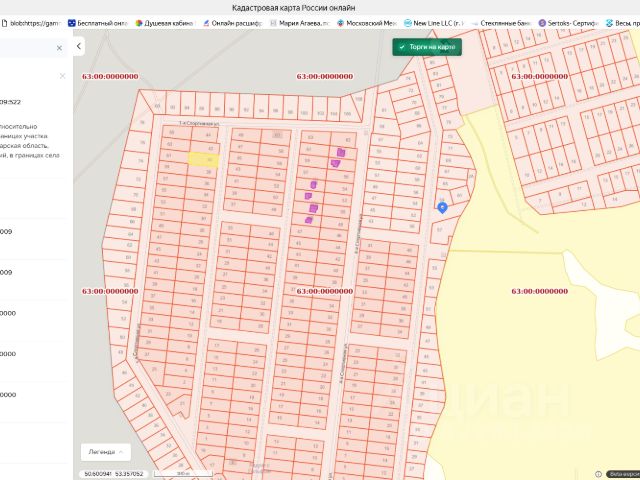This screenshot has width=640, height=480.
Task: Open the "Московский Меж" bookmark
Action: pyautogui.click(x=367, y=23)
